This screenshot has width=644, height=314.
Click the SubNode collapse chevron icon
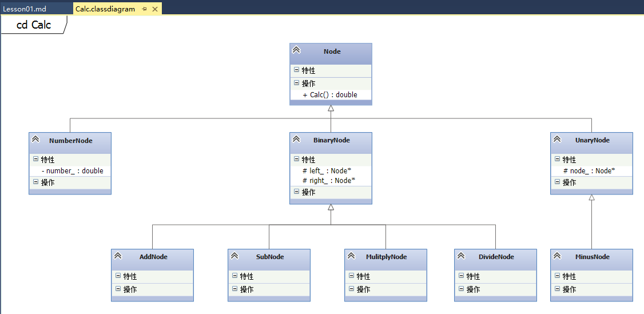pyautogui.click(x=234, y=256)
